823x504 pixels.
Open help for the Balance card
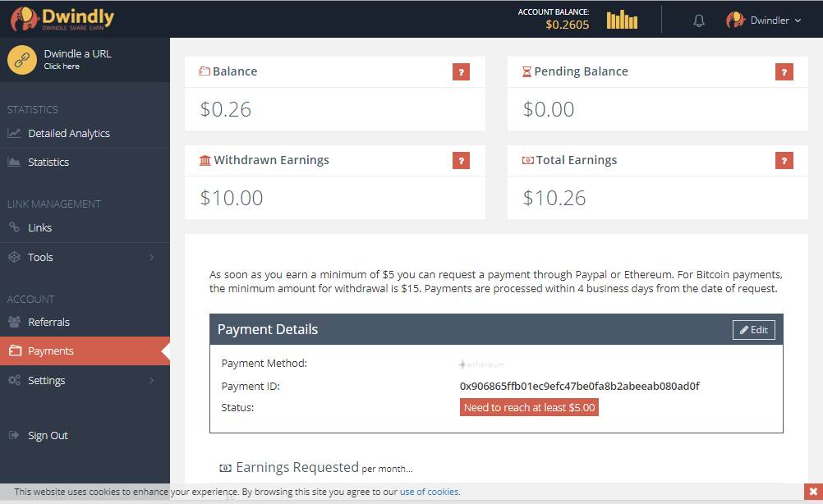point(461,72)
